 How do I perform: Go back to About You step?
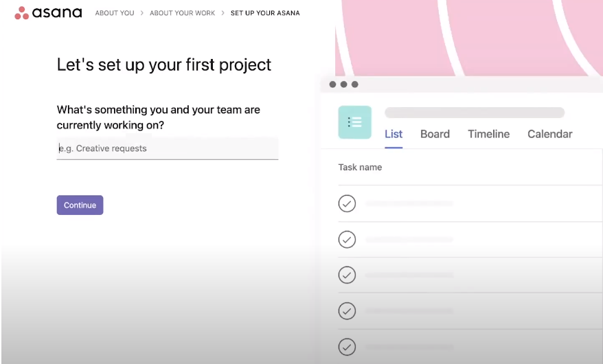(115, 13)
